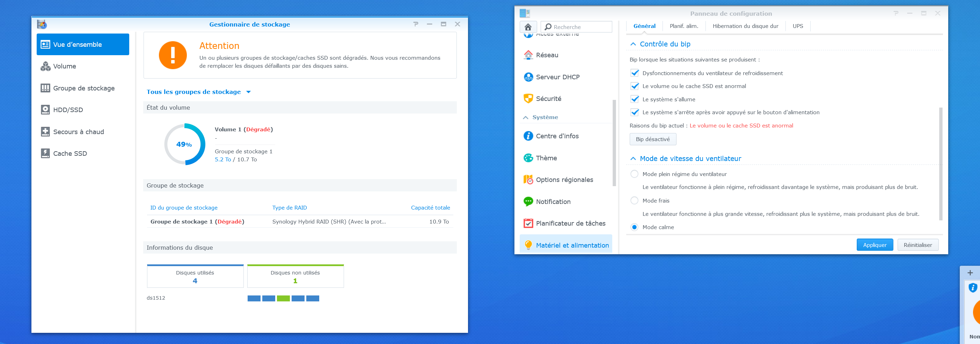Image resolution: width=980 pixels, height=344 pixels.
Task: Click Appliquer button
Action: pos(874,245)
